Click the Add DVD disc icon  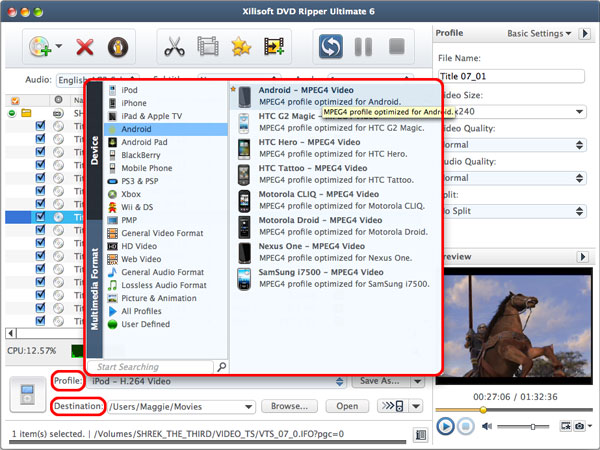pyautogui.click(x=40, y=47)
